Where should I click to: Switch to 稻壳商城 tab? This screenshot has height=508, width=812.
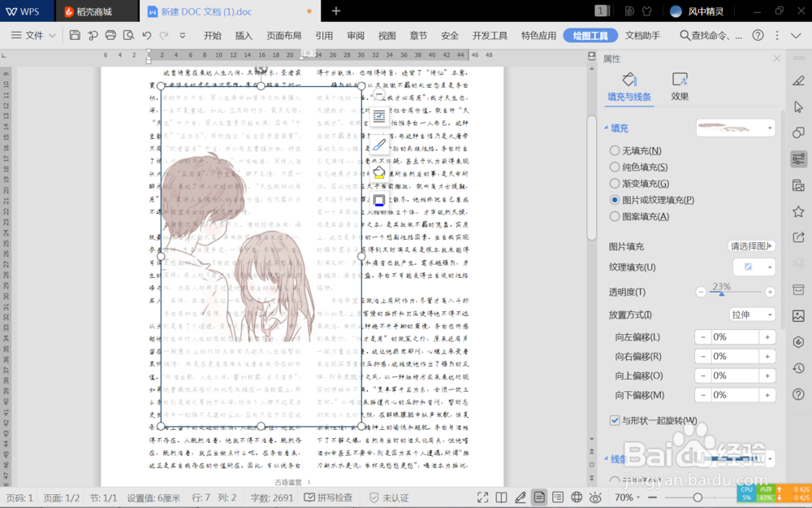coord(95,11)
